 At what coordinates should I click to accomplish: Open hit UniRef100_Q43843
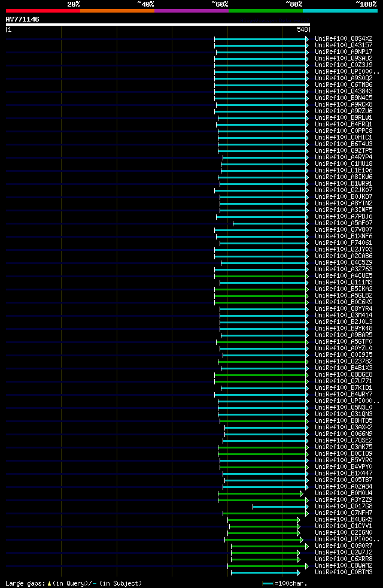[x=344, y=91]
